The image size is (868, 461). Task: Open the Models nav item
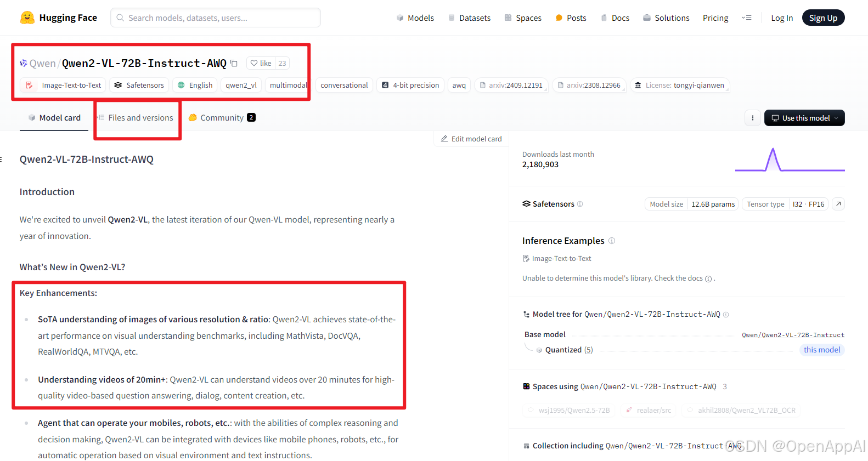point(415,18)
